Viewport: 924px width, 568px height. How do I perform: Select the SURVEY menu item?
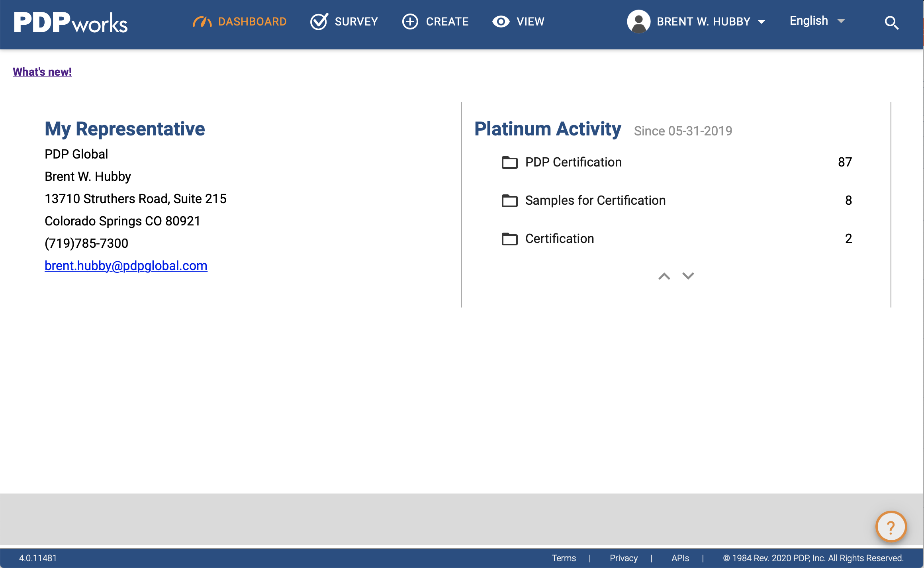(356, 22)
